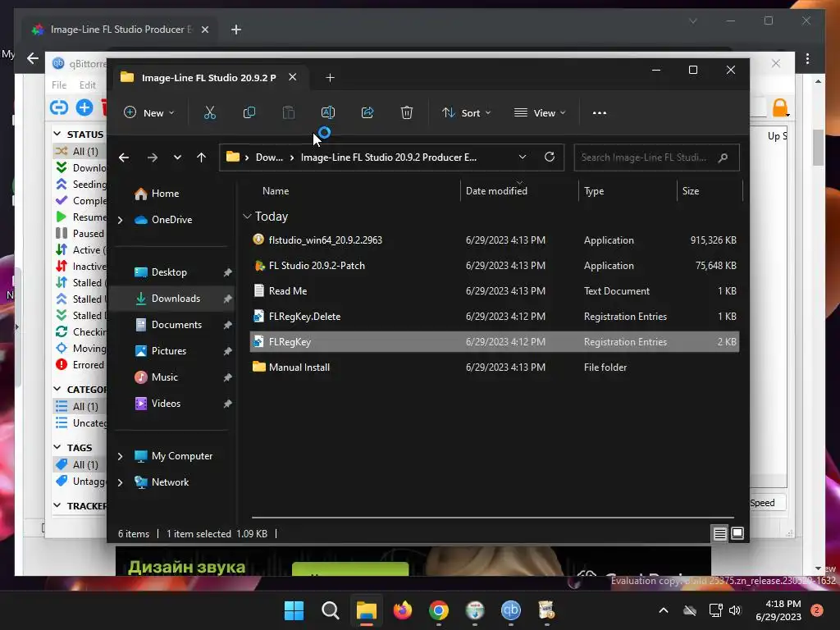
Task: Close the Explorer tab Image-Line FL Studio 20.9.2
Action: coord(293,78)
